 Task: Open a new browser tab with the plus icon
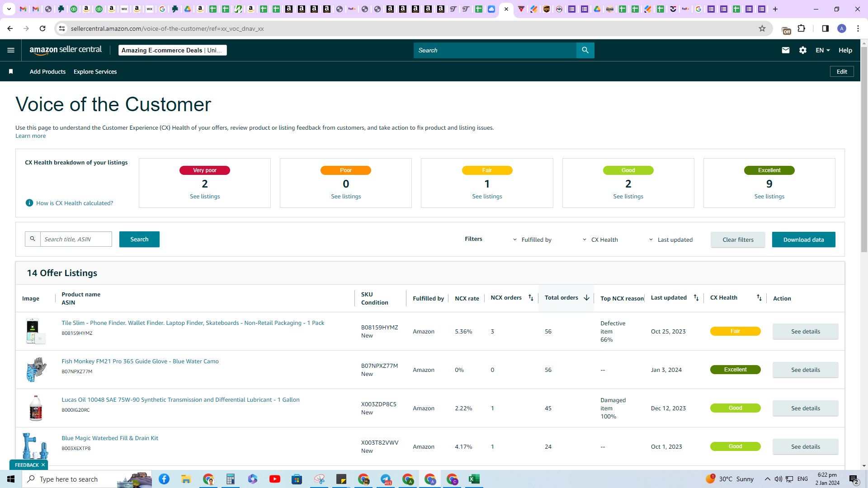(775, 9)
